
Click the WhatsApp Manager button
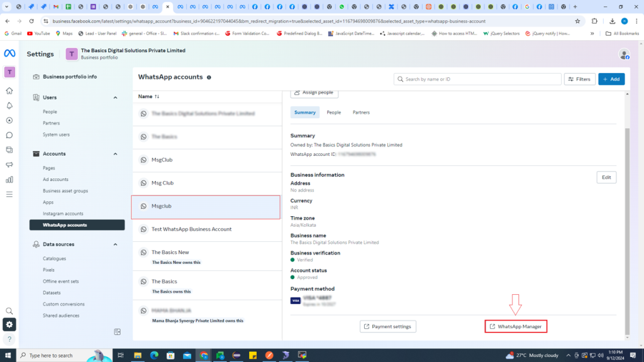tap(516, 326)
